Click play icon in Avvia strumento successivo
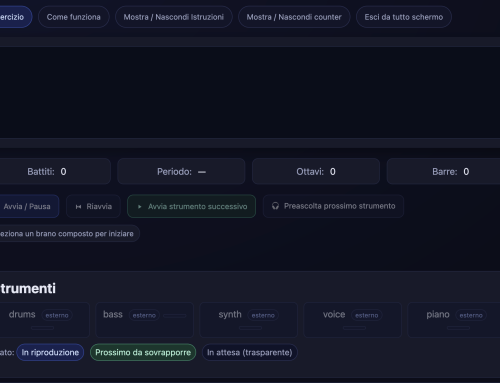Viewport: 500px width, 383px height. tap(140, 207)
